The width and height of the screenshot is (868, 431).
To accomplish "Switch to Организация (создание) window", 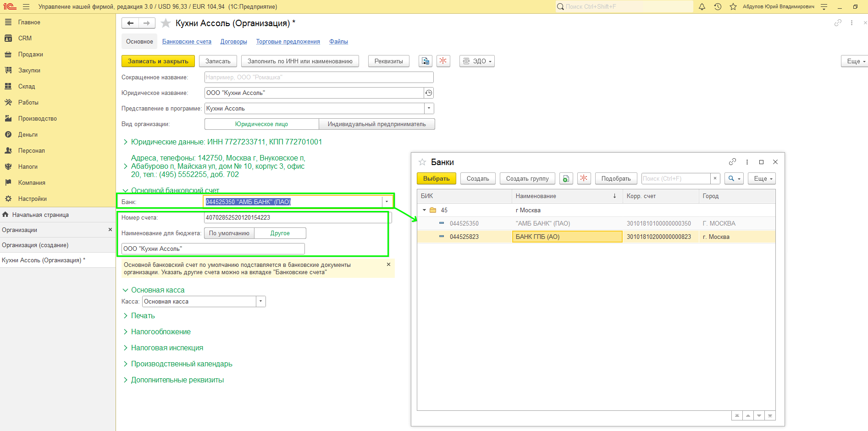I will pyautogui.click(x=58, y=245).
